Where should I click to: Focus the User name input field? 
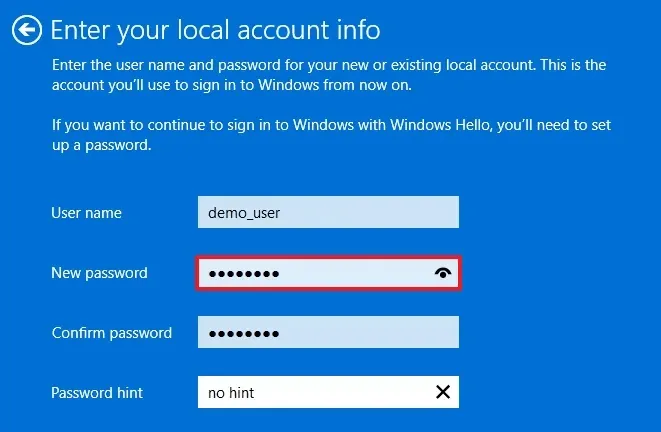[x=328, y=213]
